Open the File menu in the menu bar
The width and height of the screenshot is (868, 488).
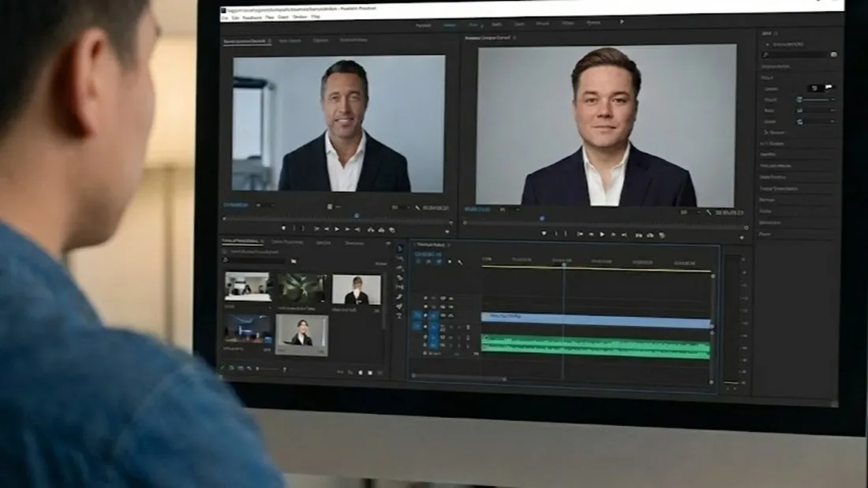pyautogui.click(x=224, y=17)
